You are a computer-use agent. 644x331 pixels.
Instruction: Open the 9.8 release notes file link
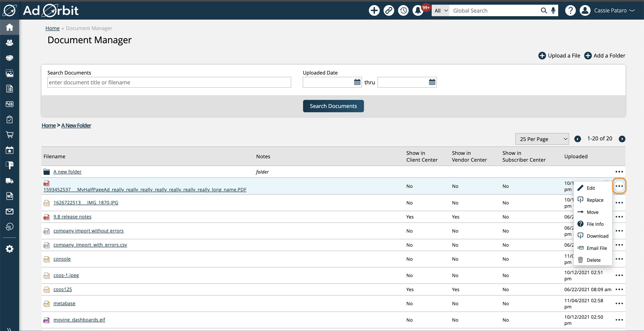(72, 216)
